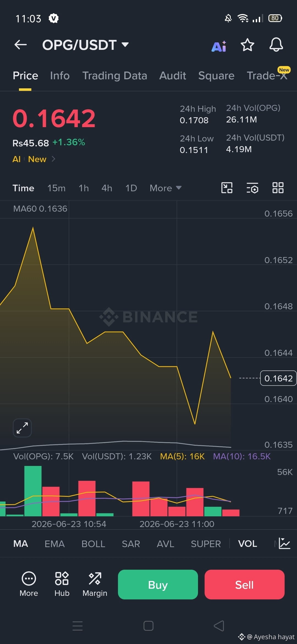The width and height of the screenshot is (297, 644).
Task: Open the indicator settings chart icon
Action: point(284,544)
